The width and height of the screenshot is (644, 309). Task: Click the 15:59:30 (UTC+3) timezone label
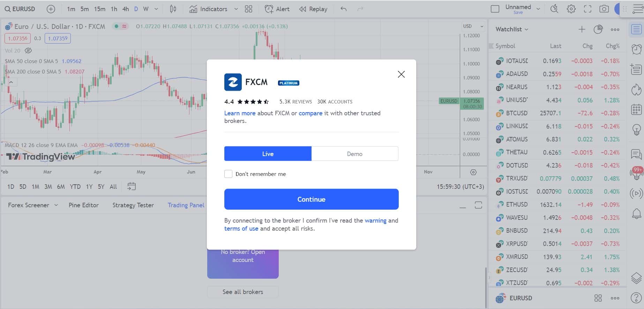[x=460, y=187]
